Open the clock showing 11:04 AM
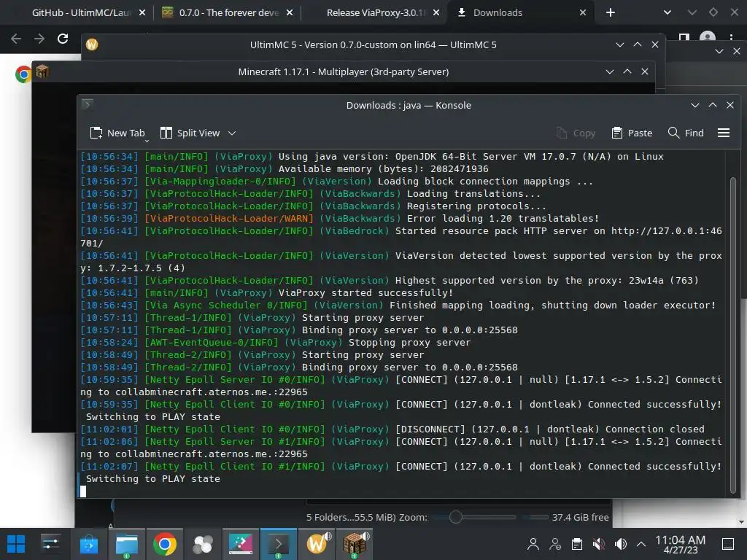Image resolution: width=747 pixels, height=560 pixels. pos(681,544)
